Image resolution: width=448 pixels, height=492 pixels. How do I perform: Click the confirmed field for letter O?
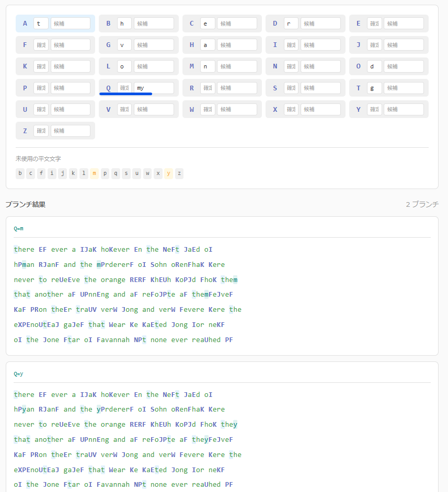(x=374, y=66)
